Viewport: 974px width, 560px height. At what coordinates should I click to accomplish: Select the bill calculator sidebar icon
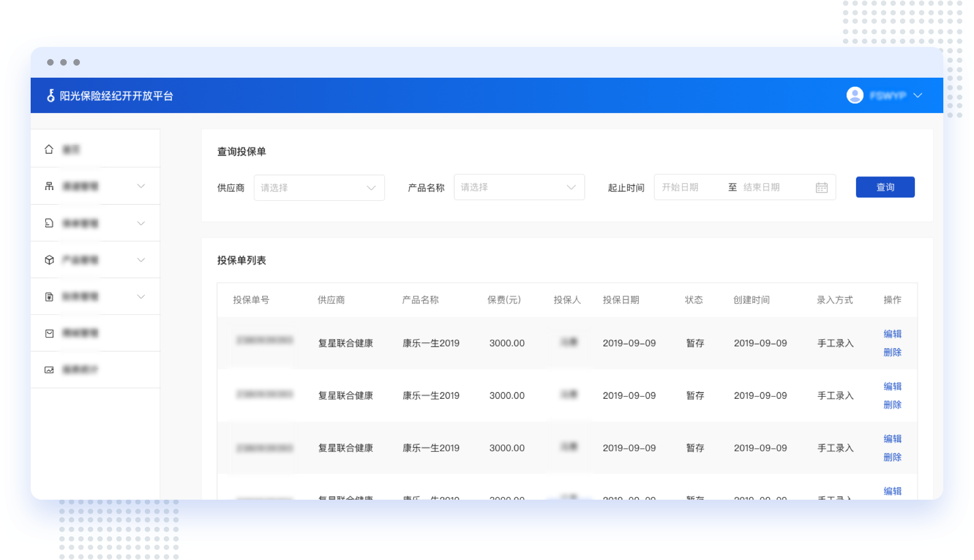(49, 296)
